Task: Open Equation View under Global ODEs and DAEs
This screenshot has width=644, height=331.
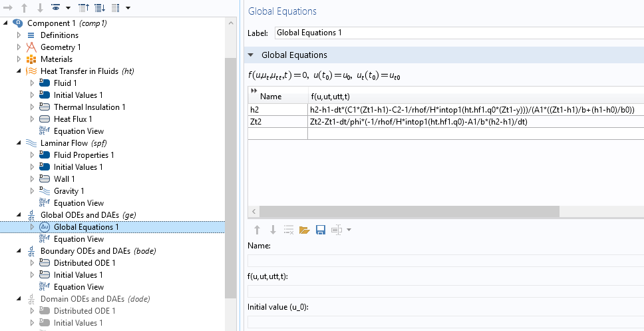Action: pos(79,239)
